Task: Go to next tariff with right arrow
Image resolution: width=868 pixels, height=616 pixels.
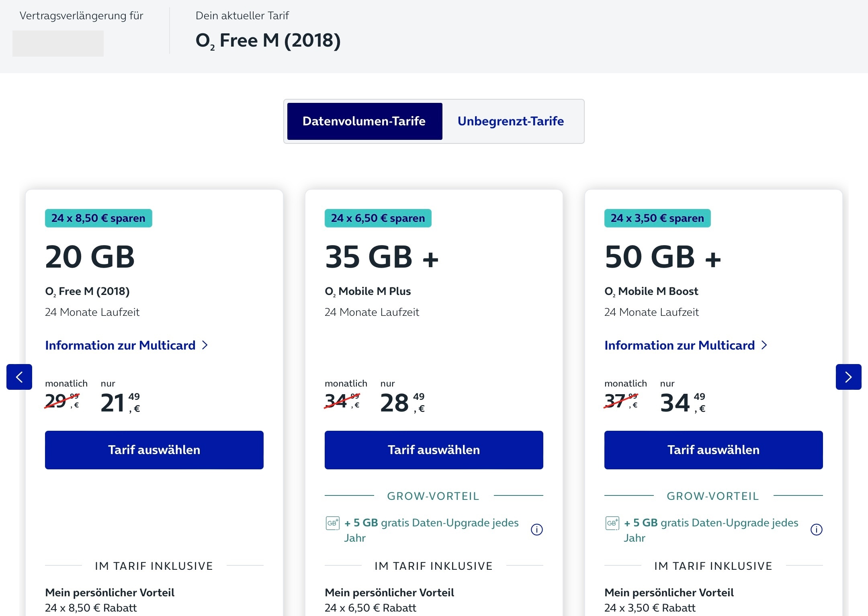Action: [848, 377]
